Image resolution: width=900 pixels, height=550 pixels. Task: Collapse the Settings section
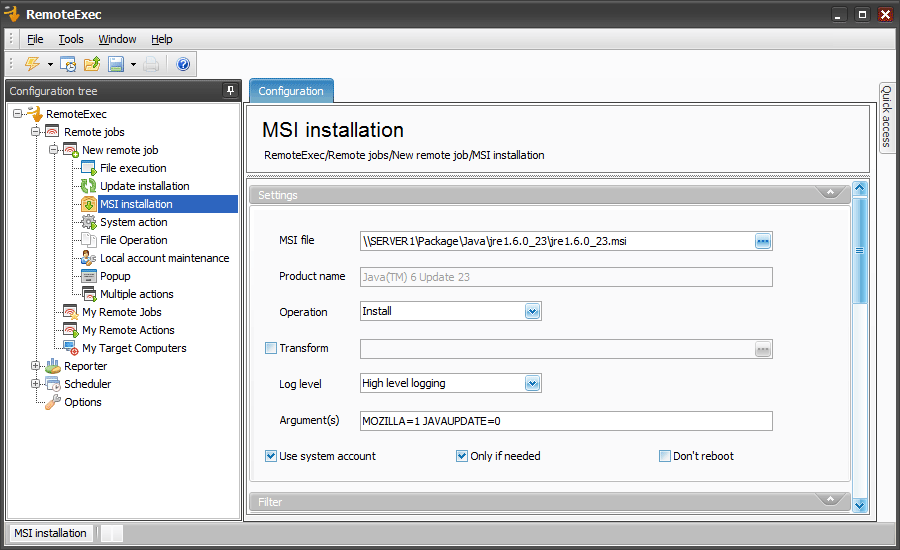[830, 193]
